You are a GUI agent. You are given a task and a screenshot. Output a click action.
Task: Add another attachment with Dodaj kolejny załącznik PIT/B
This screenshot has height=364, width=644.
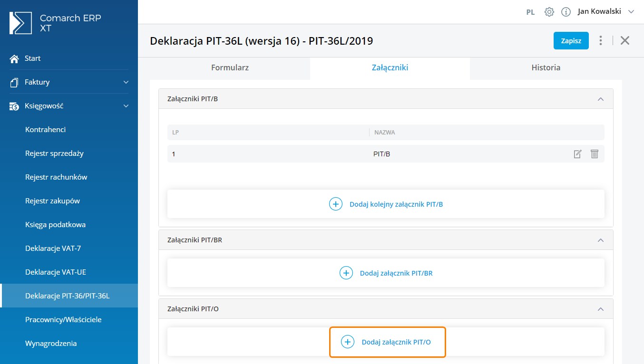point(386,204)
